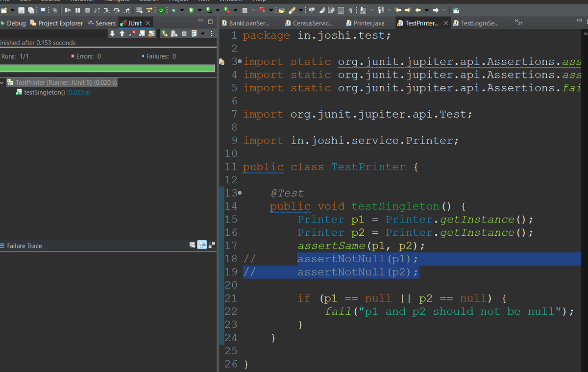
Task: Show stack trace in console from Failure Trace
Action: point(193,245)
